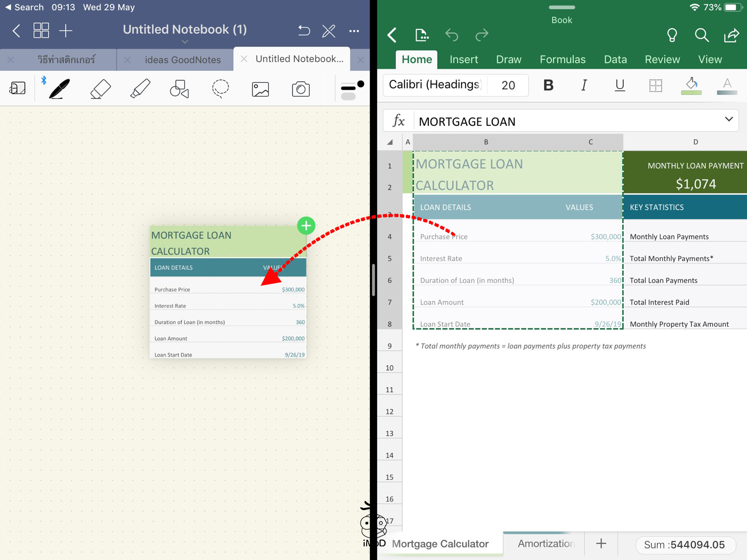The width and height of the screenshot is (747, 560).
Task: Open the Calibri font name dropdown
Action: 434,85
